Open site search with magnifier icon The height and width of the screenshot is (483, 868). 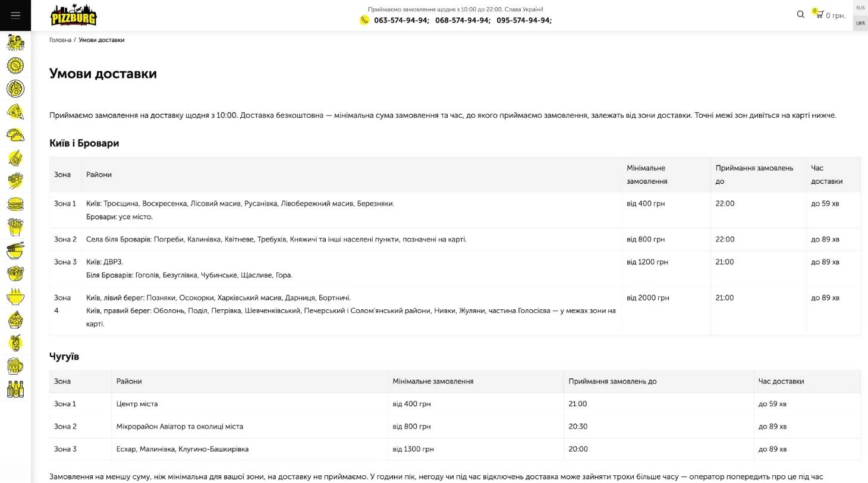(800, 14)
